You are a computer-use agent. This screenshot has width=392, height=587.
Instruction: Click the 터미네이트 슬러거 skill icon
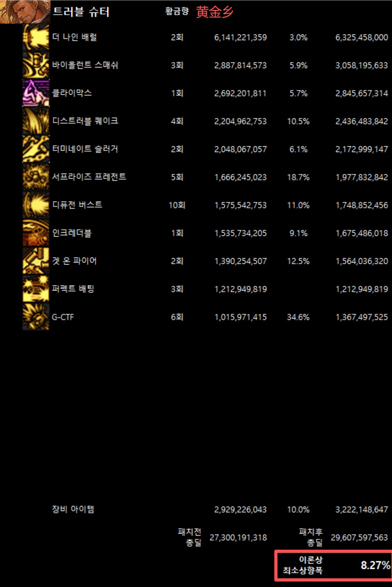[36, 149]
